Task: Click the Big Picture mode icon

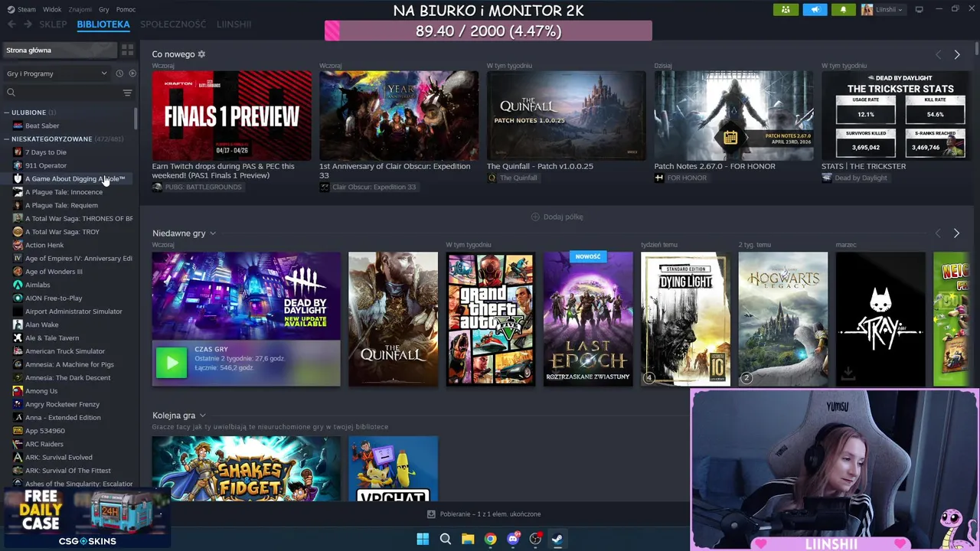Action: (919, 9)
